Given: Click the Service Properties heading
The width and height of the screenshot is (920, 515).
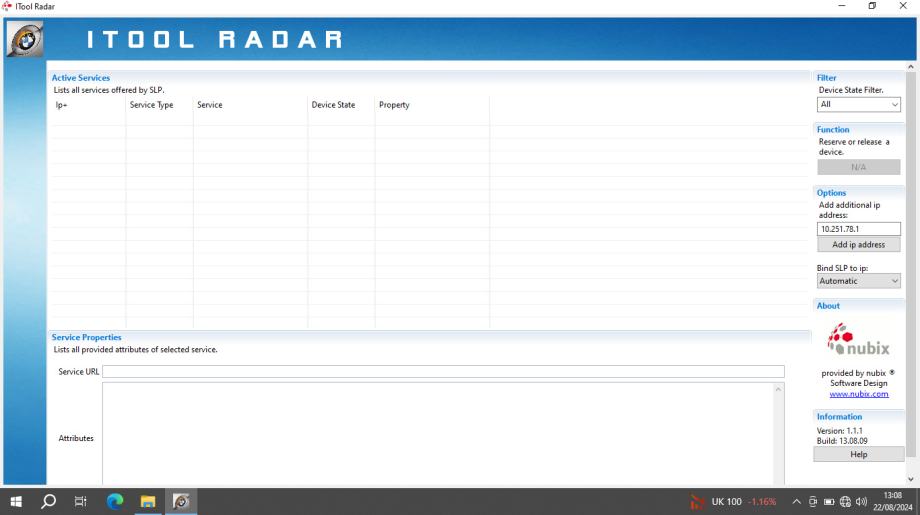Looking at the screenshot, I should 86,337.
